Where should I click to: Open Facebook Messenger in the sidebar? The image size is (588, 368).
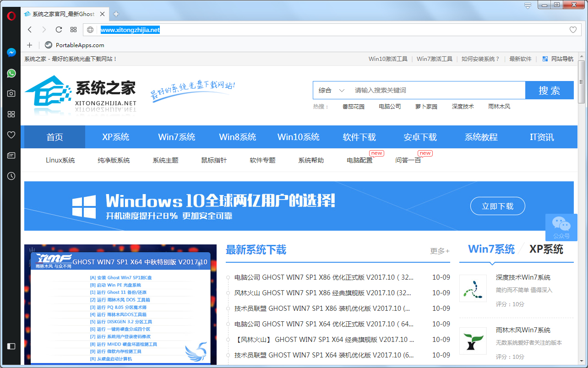coord(11,53)
